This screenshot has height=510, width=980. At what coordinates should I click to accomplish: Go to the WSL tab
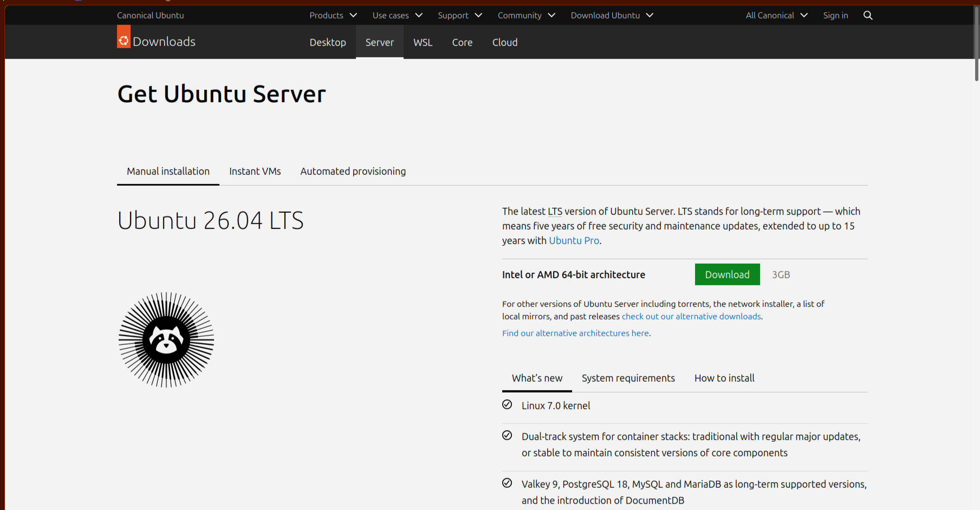[x=423, y=42]
